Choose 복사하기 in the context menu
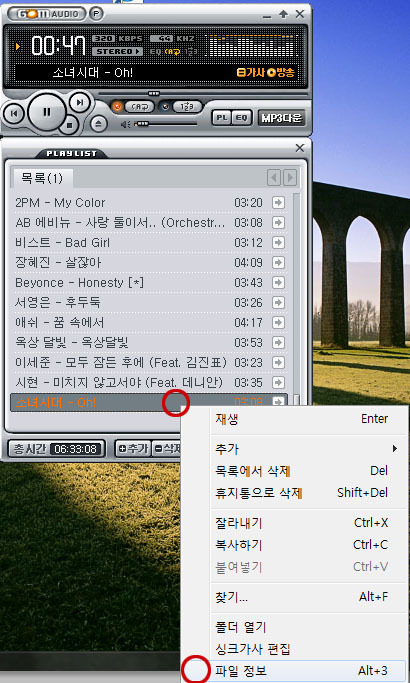The image size is (410, 683). coord(295,545)
